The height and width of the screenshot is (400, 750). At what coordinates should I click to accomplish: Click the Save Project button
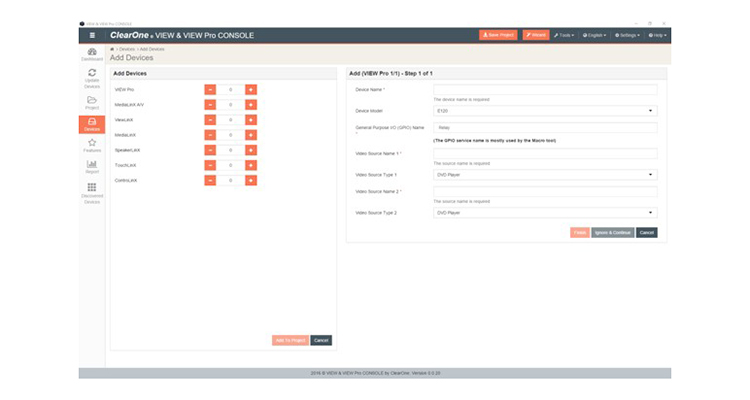[498, 35]
